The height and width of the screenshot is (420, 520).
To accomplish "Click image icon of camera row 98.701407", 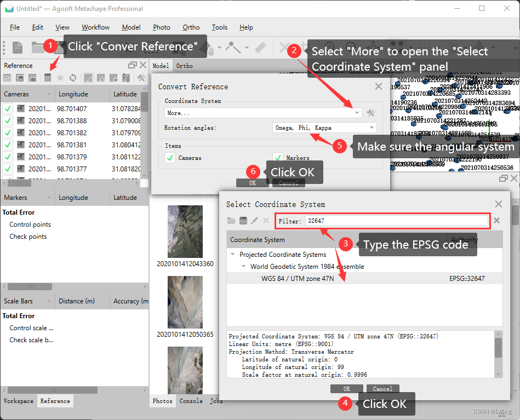I will 21,108.
